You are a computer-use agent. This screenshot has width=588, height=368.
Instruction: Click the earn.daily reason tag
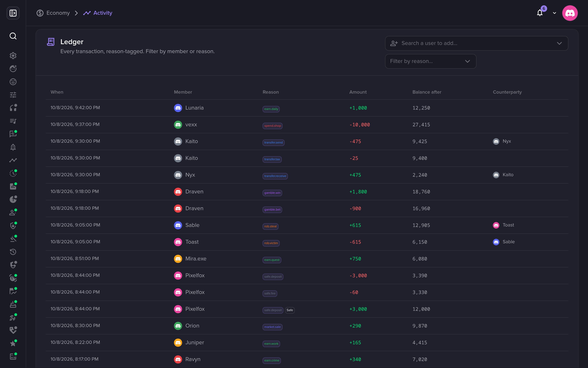click(271, 109)
